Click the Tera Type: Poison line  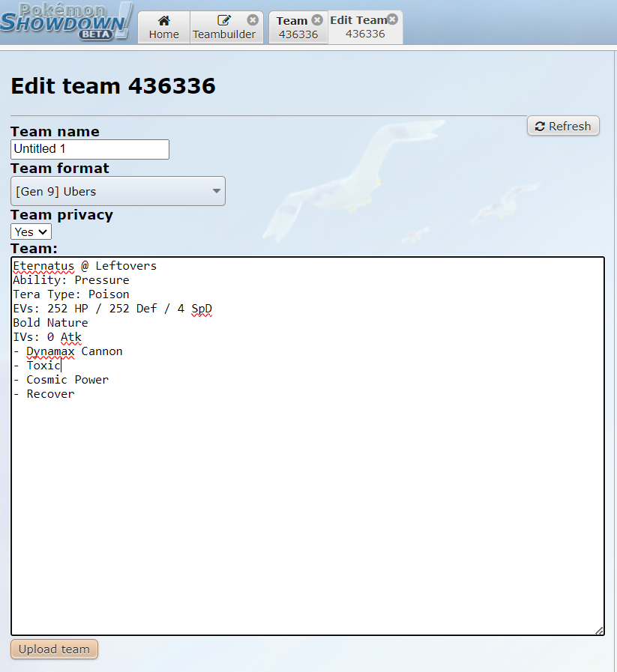[71, 294]
